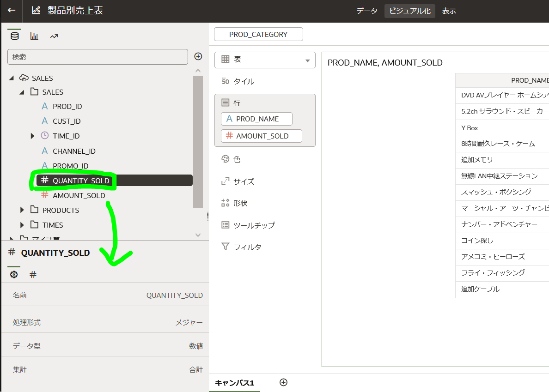The width and height of the screenshot is (549, 392).
Task: Open the visualizations bar chart panel icon
Action: coord(34,36)
